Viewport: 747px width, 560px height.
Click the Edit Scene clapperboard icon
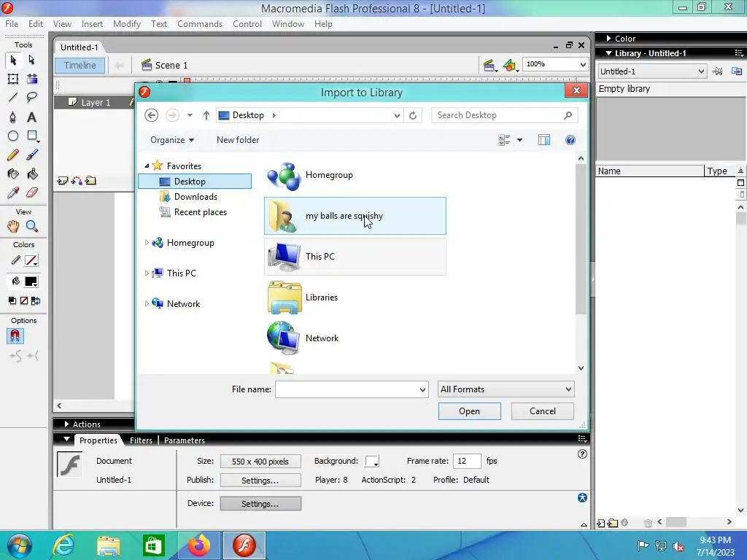click(489, 65)
